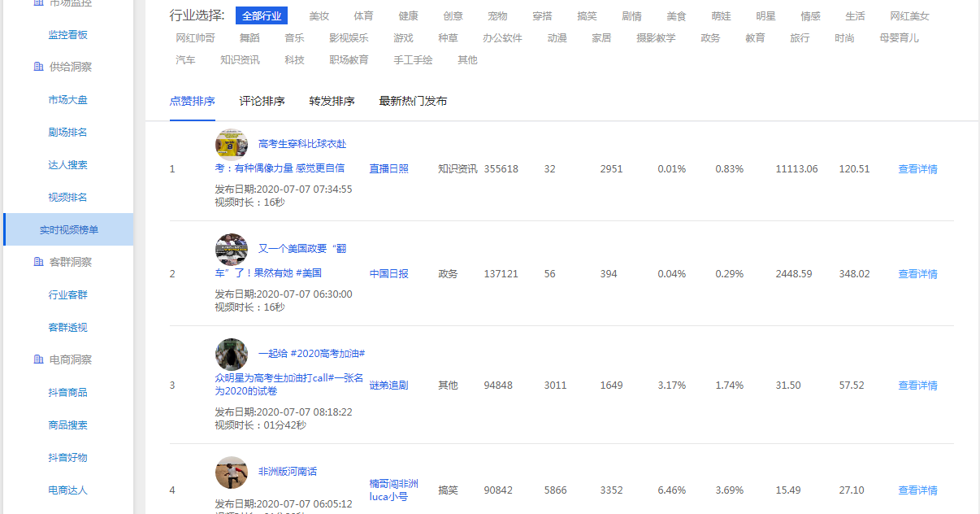
Task: Select 科技 industry tag
Action: point(295,59)
